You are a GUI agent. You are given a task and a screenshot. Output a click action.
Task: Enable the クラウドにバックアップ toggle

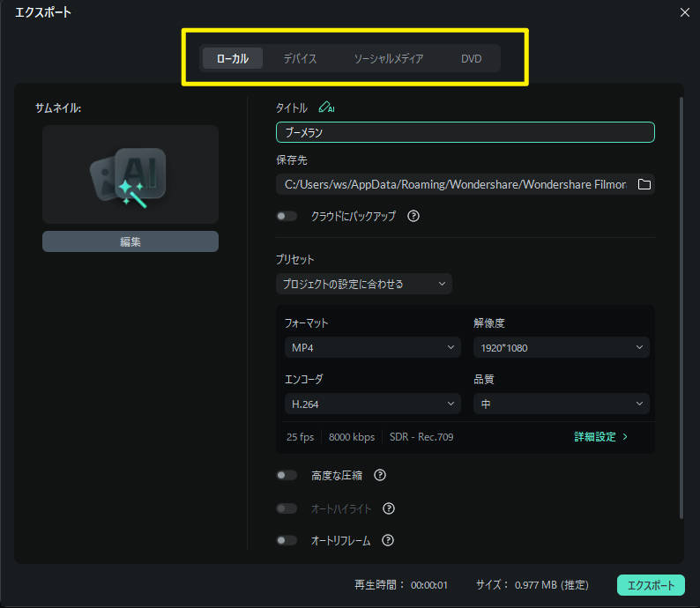(x=287, y=216)
